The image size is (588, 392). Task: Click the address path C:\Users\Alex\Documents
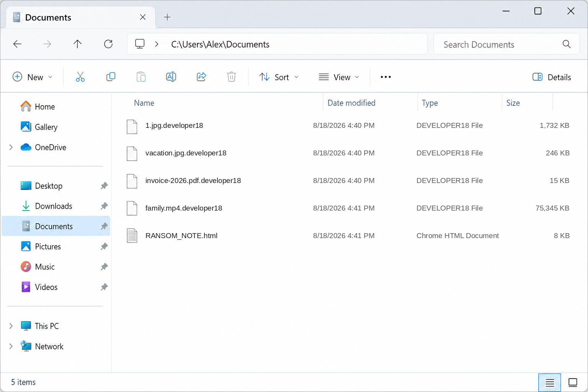click(x=220, y=44)
